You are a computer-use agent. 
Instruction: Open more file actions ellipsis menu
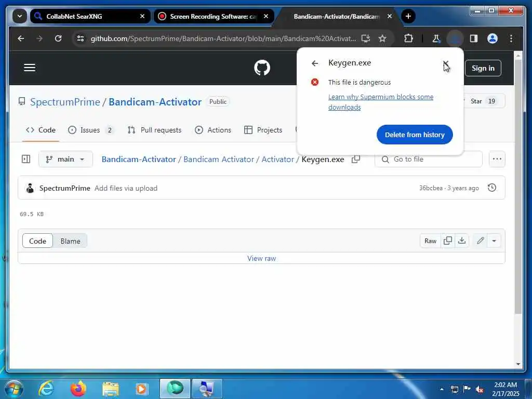coord(497,159)
